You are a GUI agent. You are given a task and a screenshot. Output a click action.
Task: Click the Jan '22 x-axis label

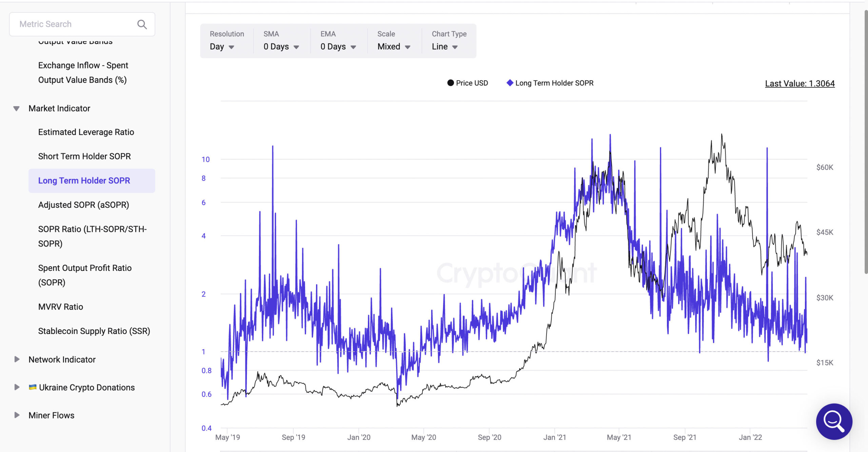(x=750, y=437)
